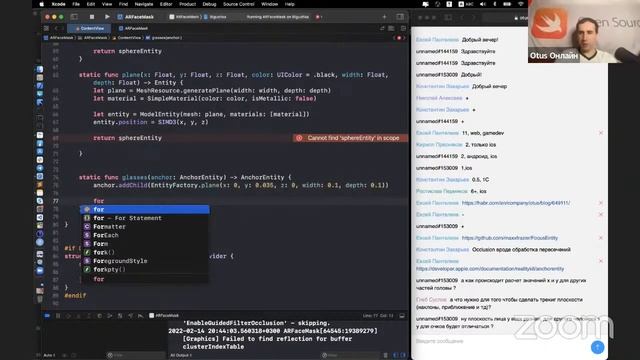Click ARFaceMask process in debug bar
The width and height of the screenshot is (640, 360).
[164, 316]
